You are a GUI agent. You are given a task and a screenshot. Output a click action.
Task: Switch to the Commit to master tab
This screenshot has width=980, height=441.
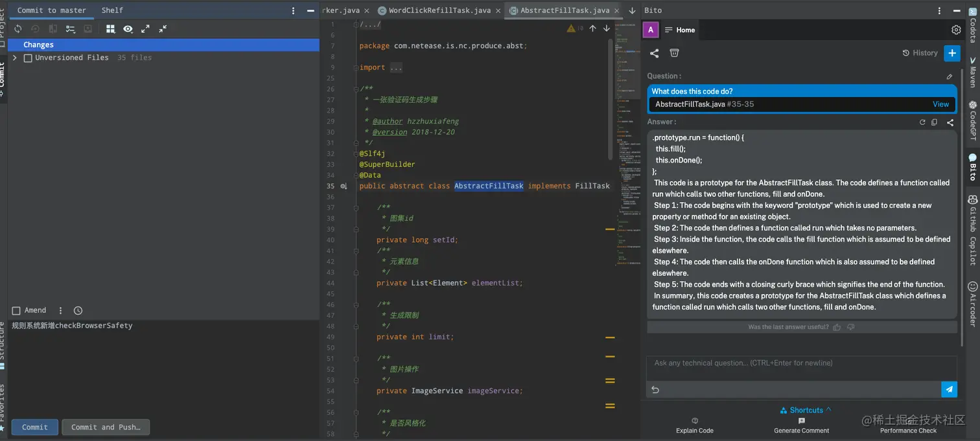pos(52,10)
